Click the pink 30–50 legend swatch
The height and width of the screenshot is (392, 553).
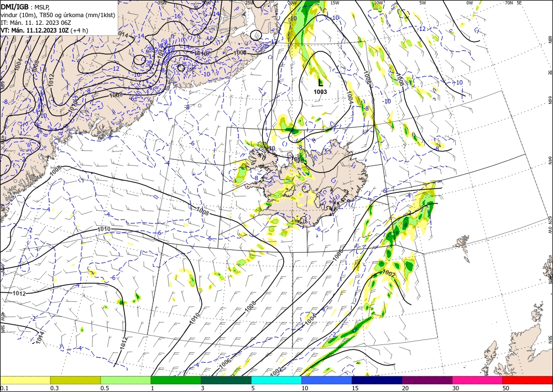coord(478,380)
